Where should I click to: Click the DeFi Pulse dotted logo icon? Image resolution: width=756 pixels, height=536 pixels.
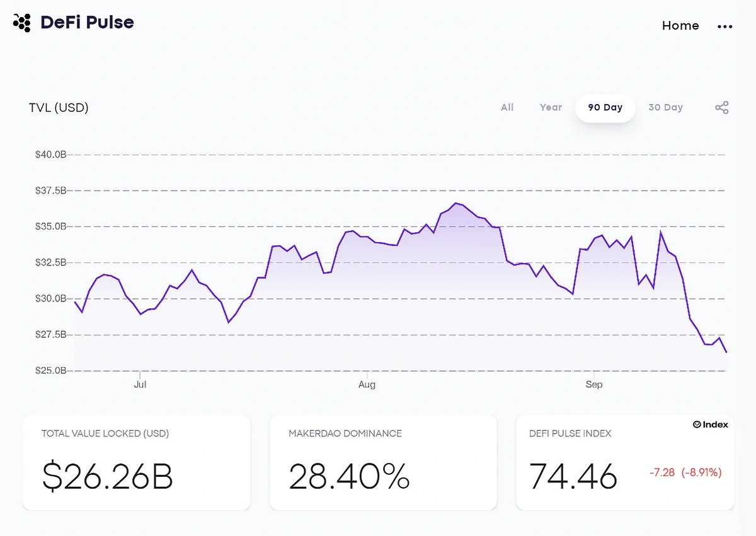[x=22, y=23]
